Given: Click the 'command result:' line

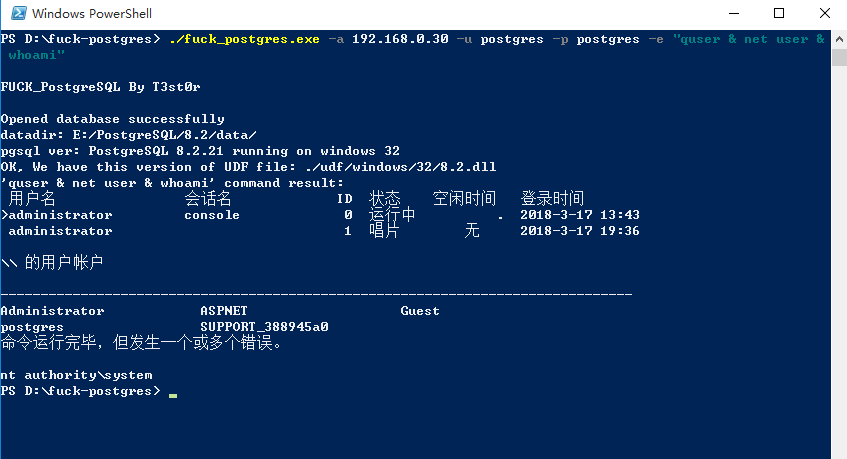Looking at the screenshot, I should pyautogui.click(x=172, y=183).
